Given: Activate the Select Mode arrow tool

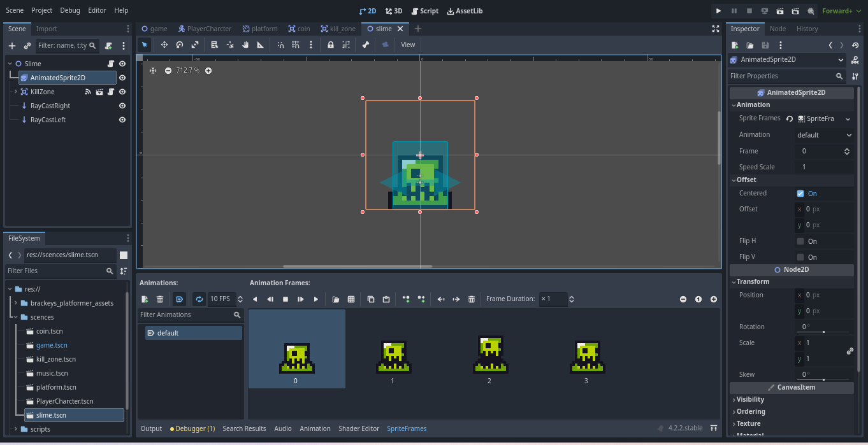Looking at the screenshot, I should tap(145, 45).
